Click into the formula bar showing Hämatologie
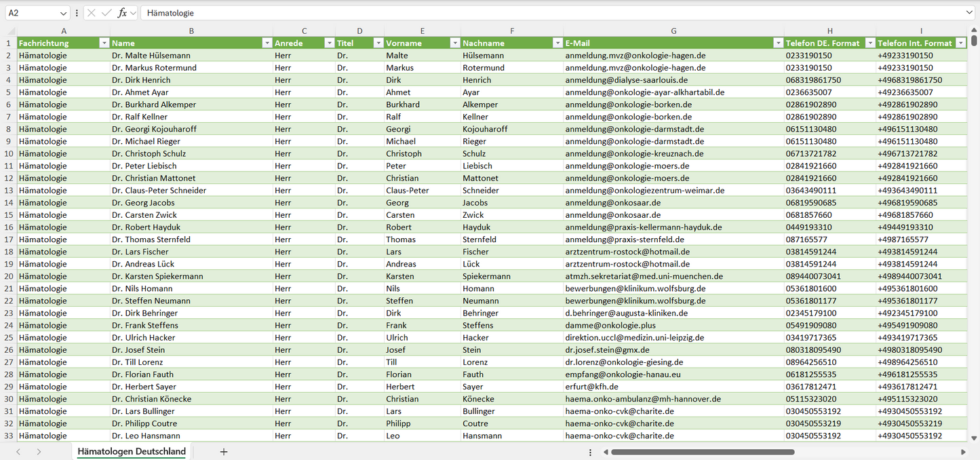The image size is (980, 460). (543, 13)
